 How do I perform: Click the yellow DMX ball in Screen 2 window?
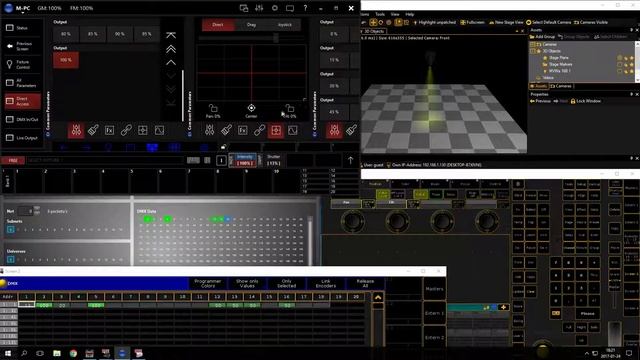click(3, 283)
